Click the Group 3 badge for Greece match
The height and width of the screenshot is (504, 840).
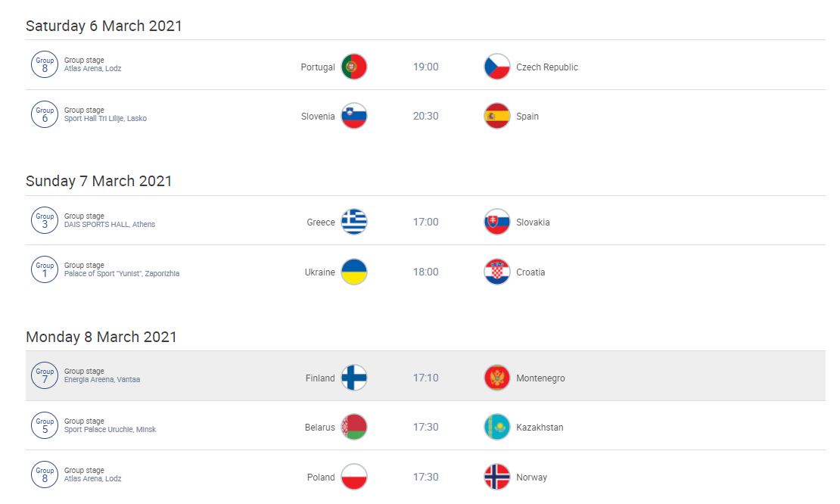click(45, 220)
